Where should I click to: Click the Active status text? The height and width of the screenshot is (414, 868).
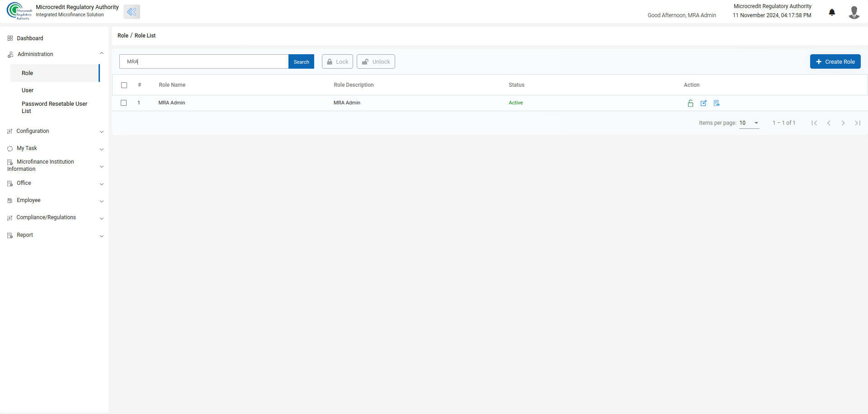pyautogui.click(x=516, y=103)
